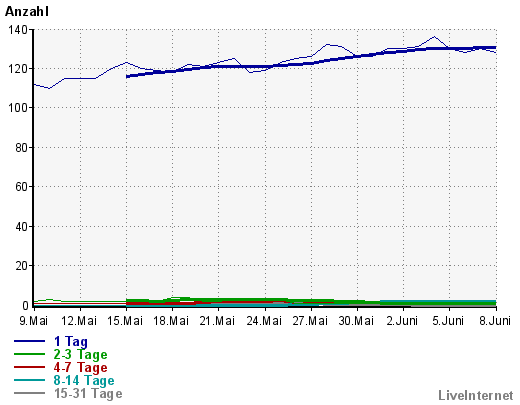Click the 140 y-axis value label
The image size is (520, 405).
pos(18,30)
